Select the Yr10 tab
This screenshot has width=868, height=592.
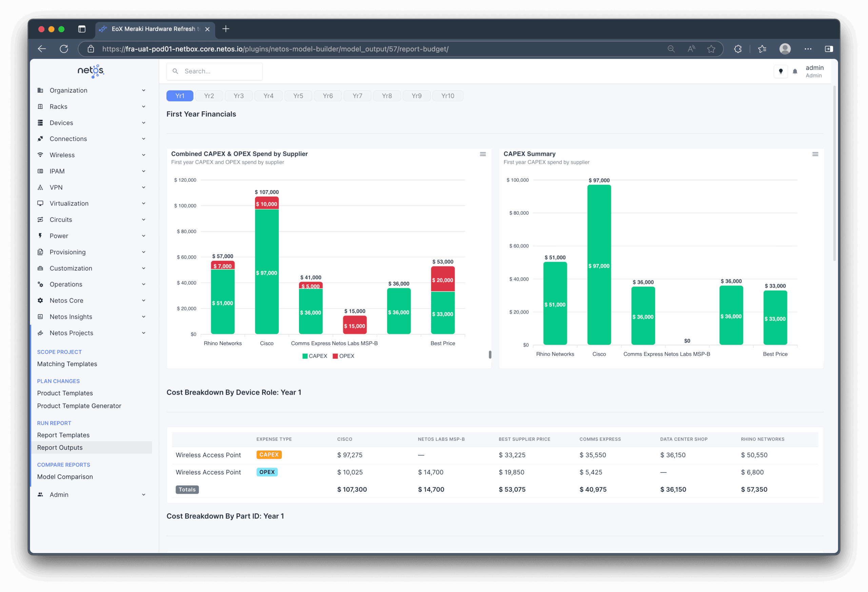[448, 96]
